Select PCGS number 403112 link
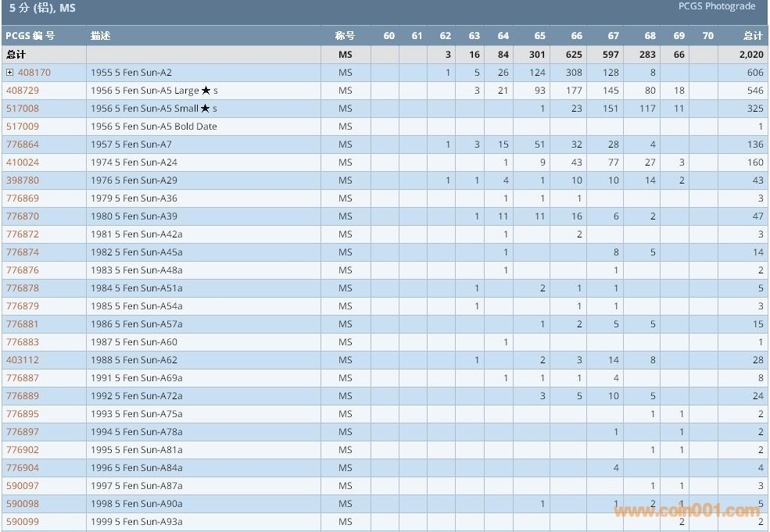Screen dimensions: 770x532 [22, 360]
